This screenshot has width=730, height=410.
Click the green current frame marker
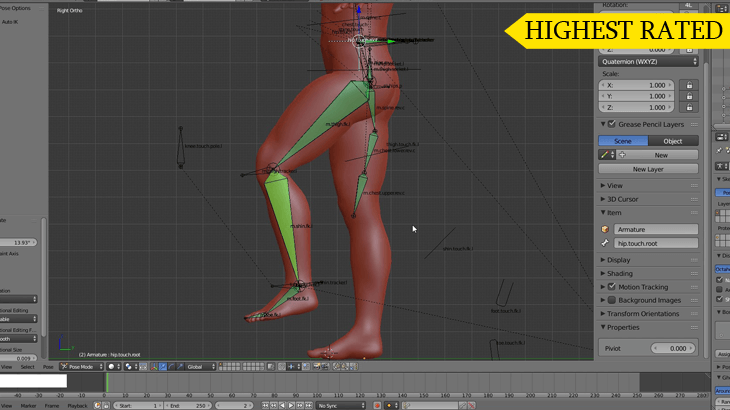[x=107, y=383]
